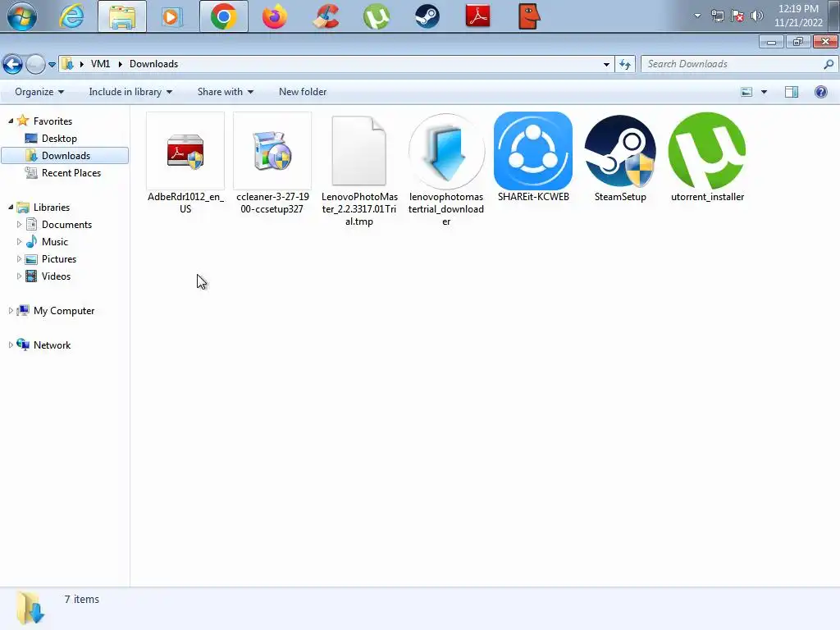The image size is (840, 630).
Task: Select the SHAREit-KCWEB file
Action: point(533,157)
